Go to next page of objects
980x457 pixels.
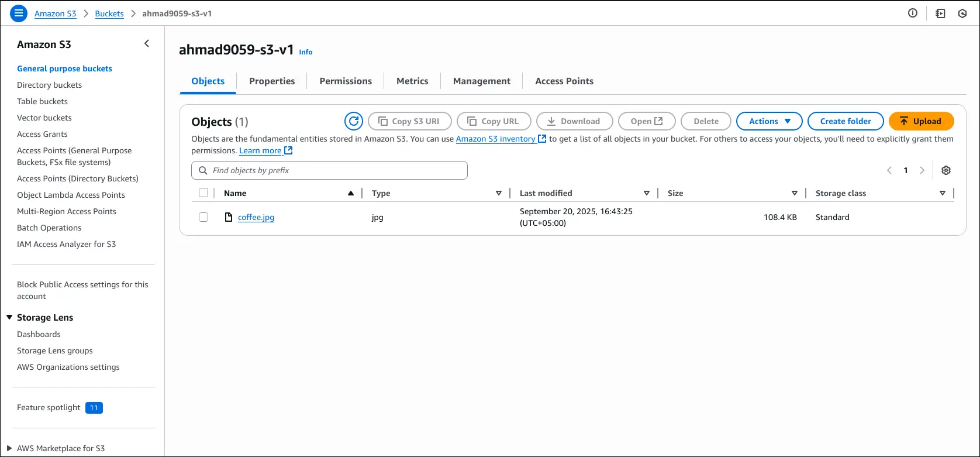(922, 170)
